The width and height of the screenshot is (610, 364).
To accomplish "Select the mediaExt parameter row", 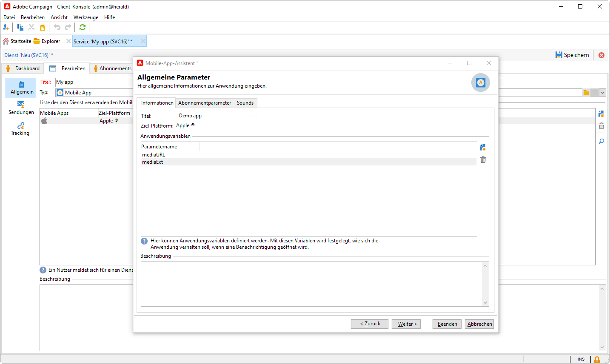I will point(309,162).
